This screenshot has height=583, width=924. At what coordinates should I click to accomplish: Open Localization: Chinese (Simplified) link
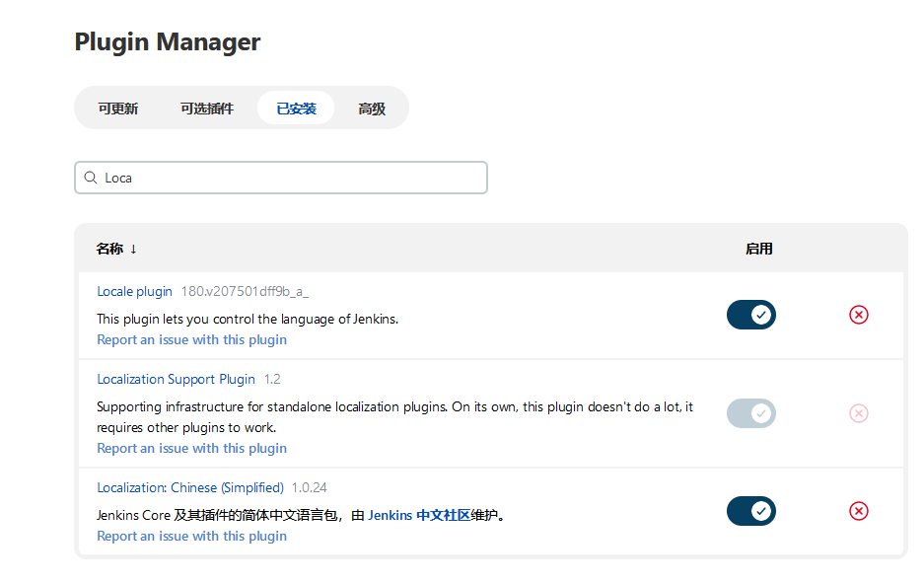190,487
